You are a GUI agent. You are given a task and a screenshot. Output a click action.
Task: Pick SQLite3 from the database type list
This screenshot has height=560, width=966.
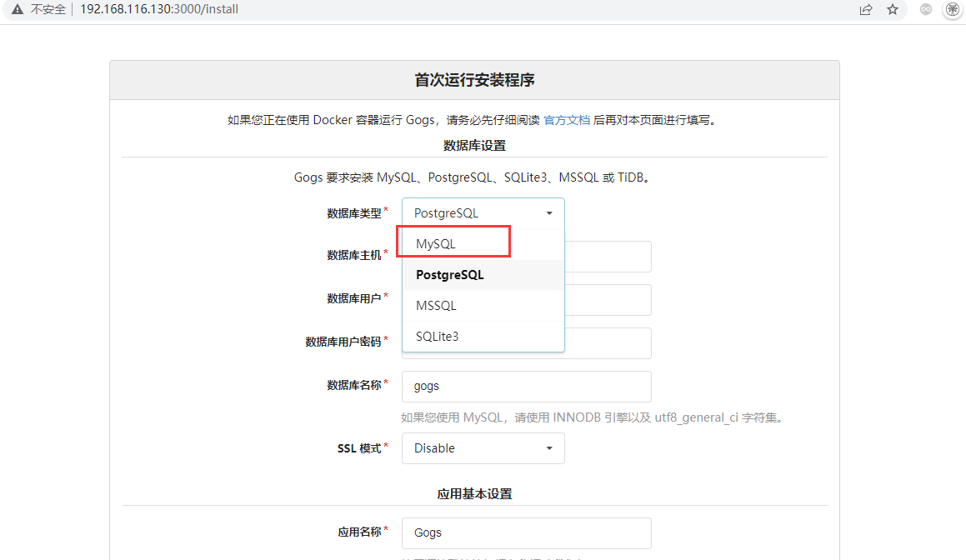pos(483,337)
